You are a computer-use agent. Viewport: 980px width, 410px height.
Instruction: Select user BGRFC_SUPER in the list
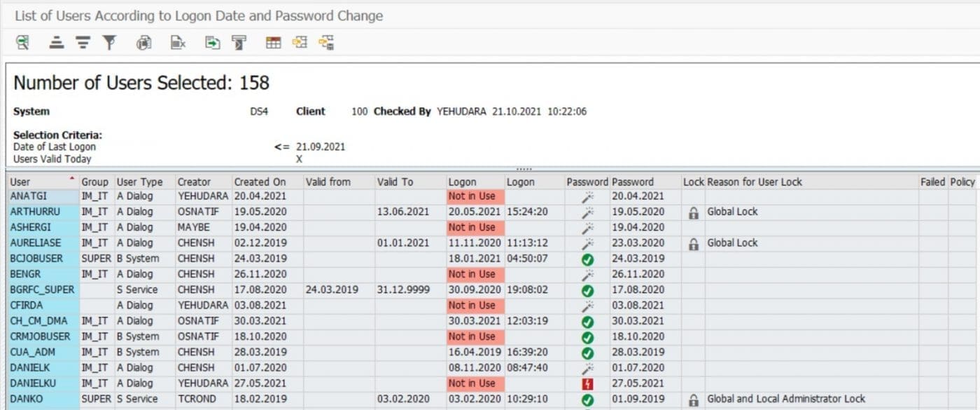tap(43, 289)
